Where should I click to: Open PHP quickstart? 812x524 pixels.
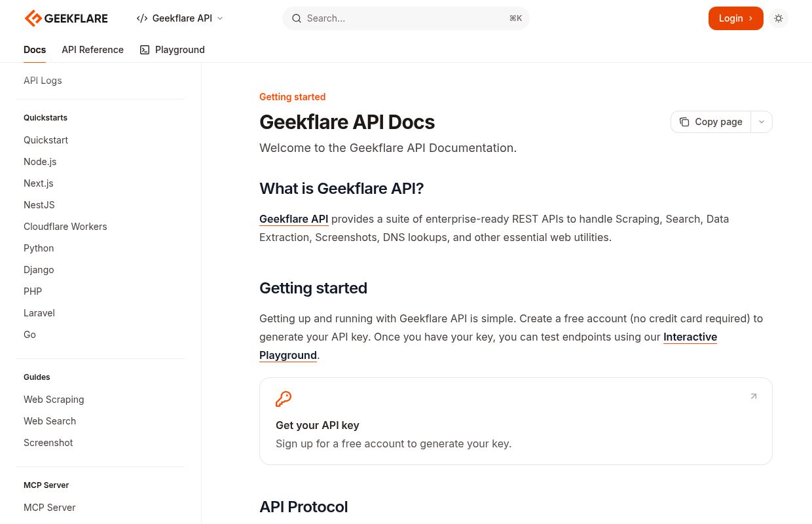tap(33, 291)
